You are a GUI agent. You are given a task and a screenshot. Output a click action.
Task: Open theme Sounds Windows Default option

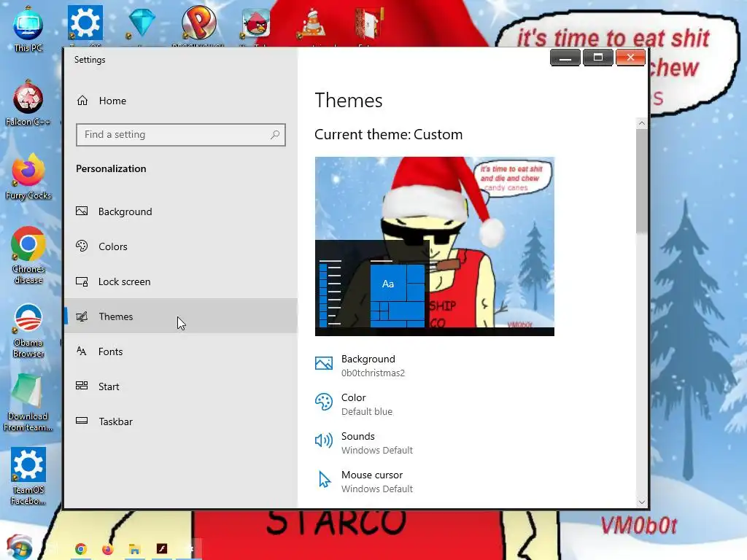point(363,443)
